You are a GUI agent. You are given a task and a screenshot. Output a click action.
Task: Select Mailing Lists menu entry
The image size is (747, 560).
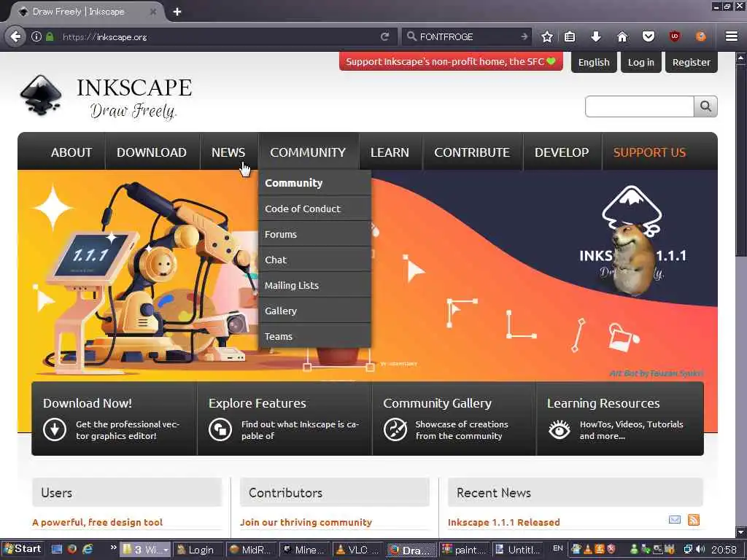pyautogui.click(x=314, y=285)
